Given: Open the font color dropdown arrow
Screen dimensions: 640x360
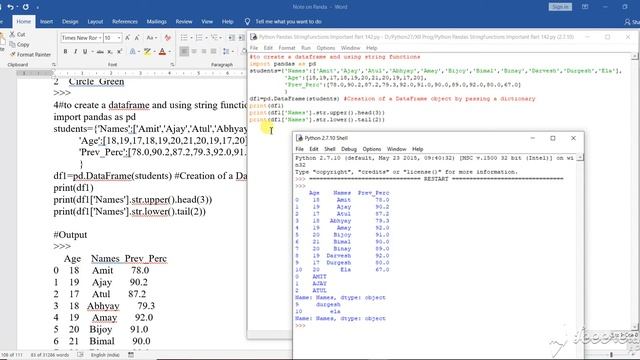Looking at the screenshot, I should pos(169,51).
